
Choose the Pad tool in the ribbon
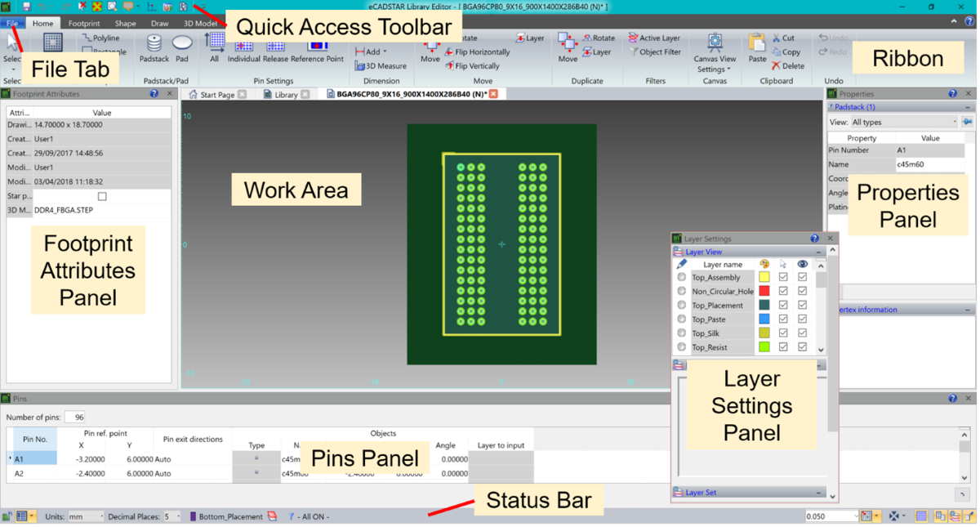click(182, 47)
